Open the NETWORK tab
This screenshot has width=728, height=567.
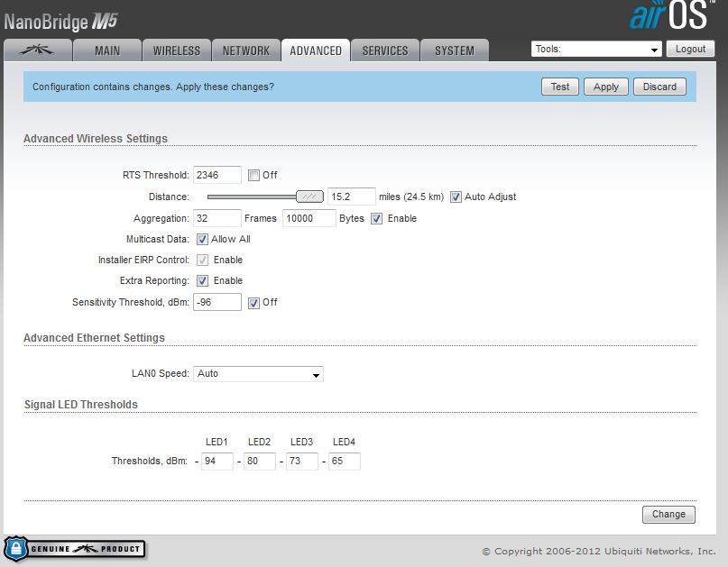(x=246, y=50)
